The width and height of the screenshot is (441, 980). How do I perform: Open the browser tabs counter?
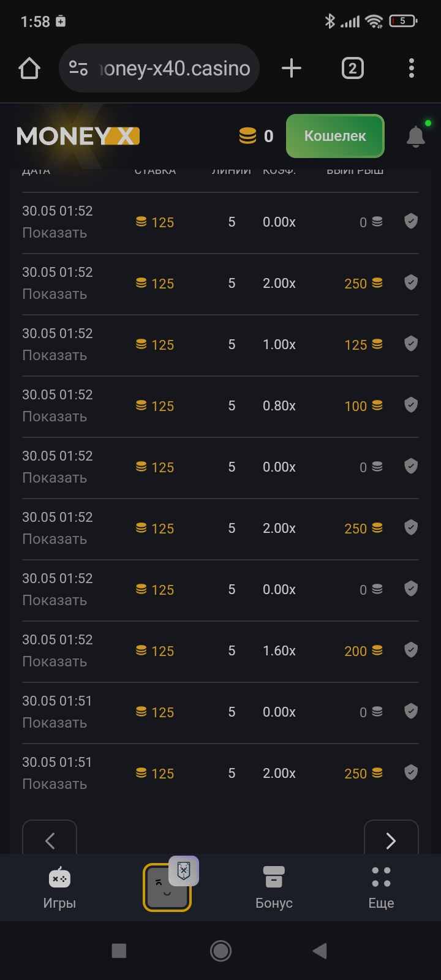click(x=352, y=68)
